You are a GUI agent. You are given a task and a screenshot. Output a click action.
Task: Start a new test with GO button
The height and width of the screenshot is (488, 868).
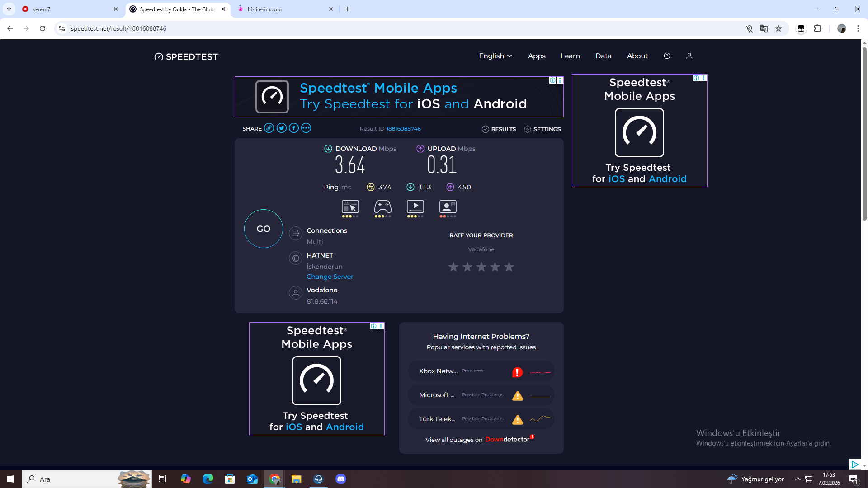[264, 229]
